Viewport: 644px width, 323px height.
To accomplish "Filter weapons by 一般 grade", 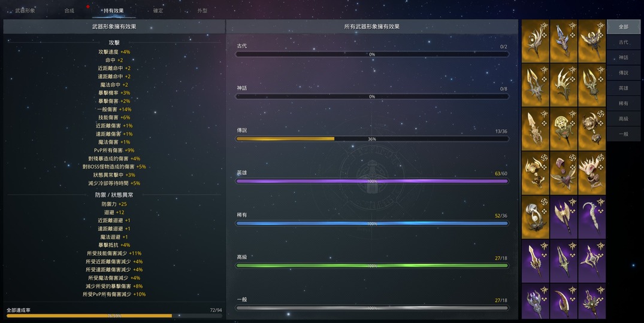I will point(624,134).
